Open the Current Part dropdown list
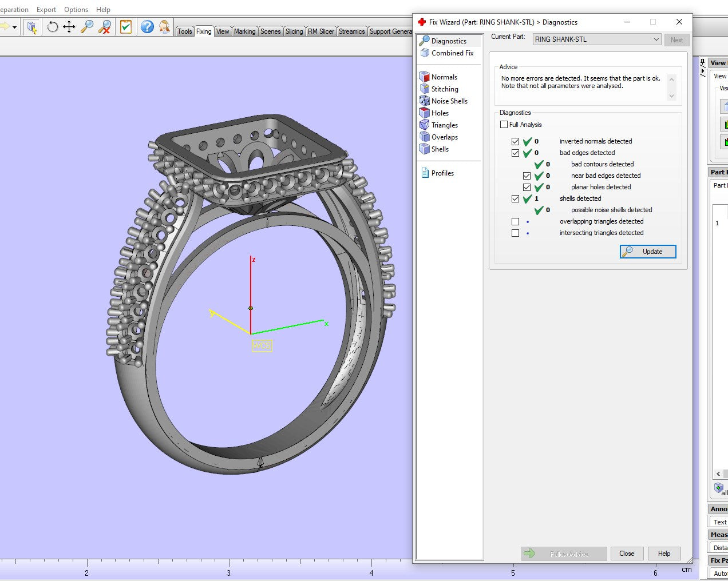This screenshot has height=581, width=728. click(x=656, y=39)
